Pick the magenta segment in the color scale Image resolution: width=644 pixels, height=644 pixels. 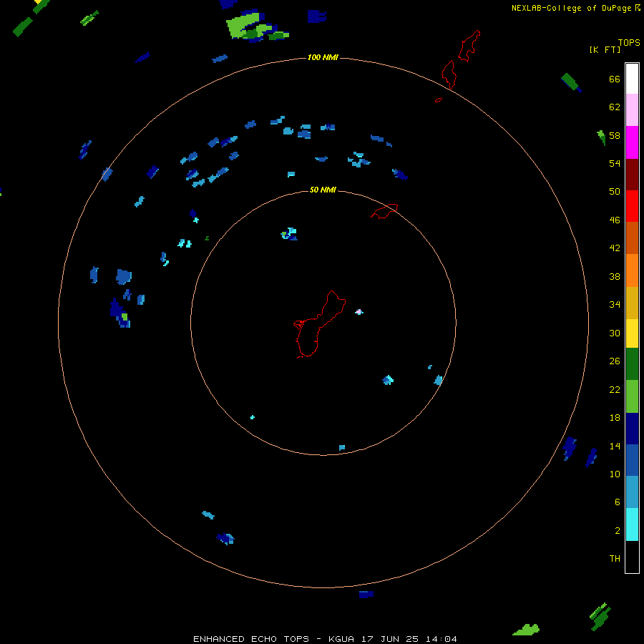click(632, 142)
